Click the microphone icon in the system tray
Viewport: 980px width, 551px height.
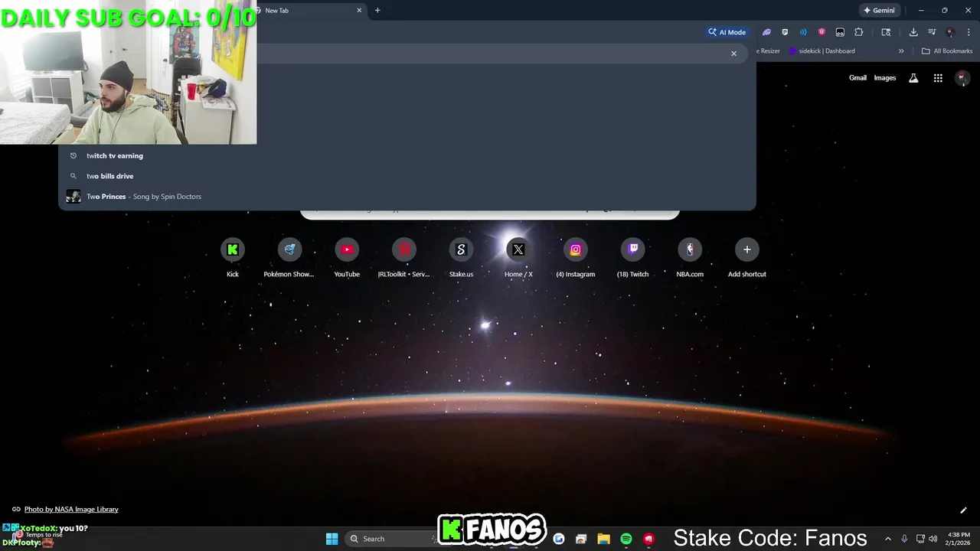904,539
